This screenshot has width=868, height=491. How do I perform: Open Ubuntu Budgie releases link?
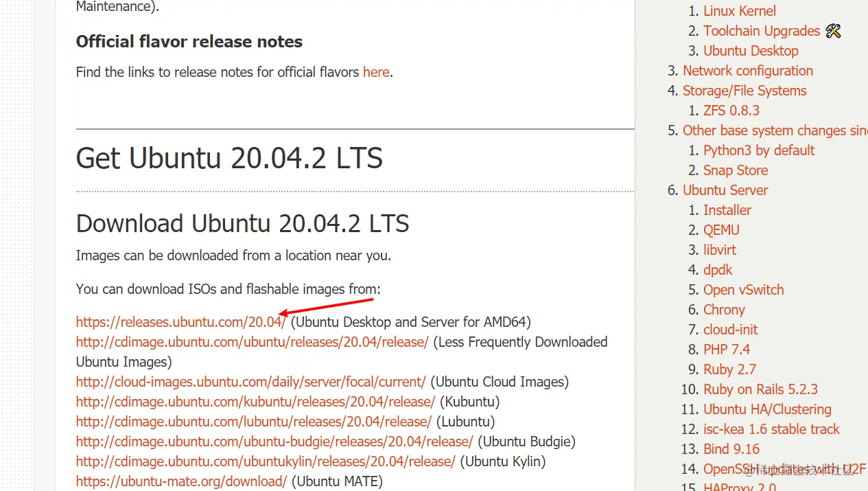[x=274, y=442]
